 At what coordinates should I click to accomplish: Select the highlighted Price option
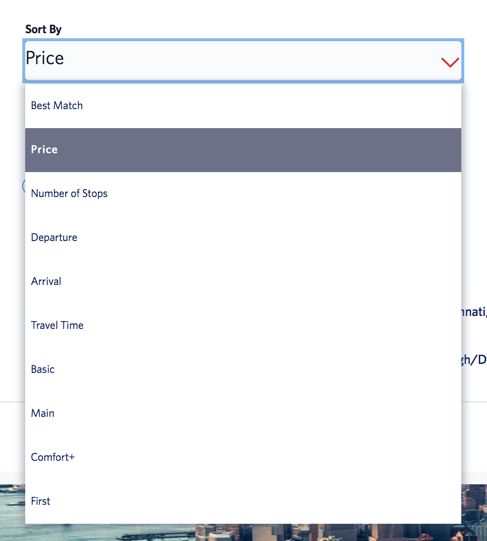[243, 150]
